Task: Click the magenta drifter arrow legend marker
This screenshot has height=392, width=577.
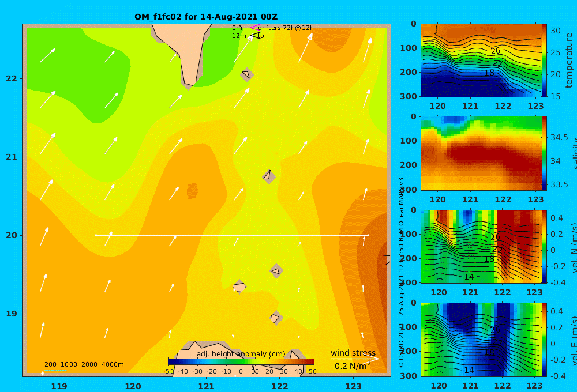Action: (254, 27)
